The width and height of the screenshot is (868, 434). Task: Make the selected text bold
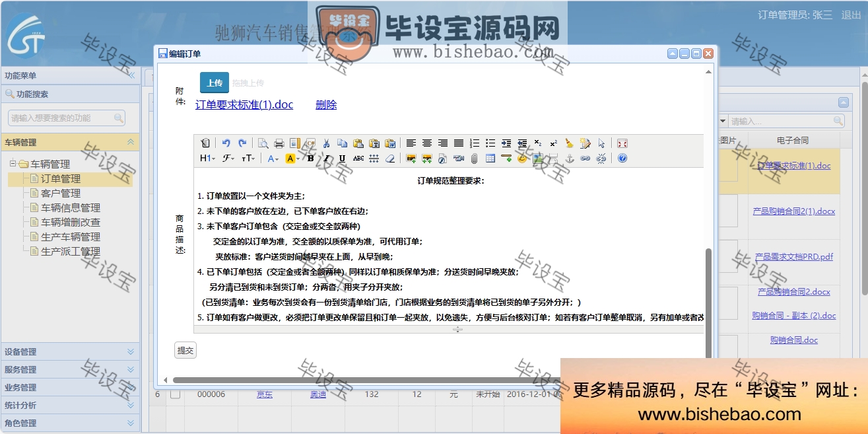(x=311, y=159)
